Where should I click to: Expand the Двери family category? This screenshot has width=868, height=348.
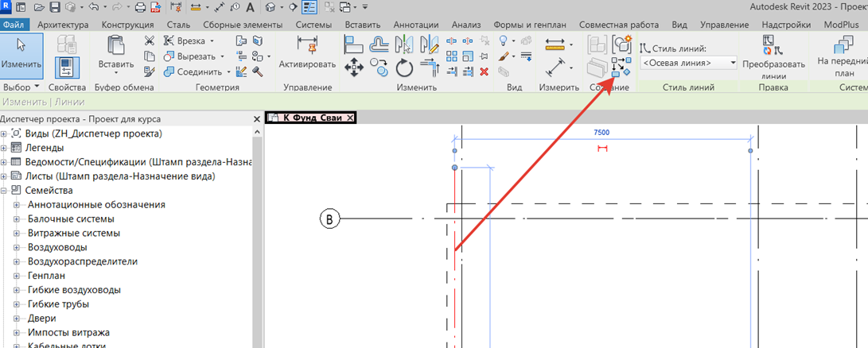click(17, 319)
